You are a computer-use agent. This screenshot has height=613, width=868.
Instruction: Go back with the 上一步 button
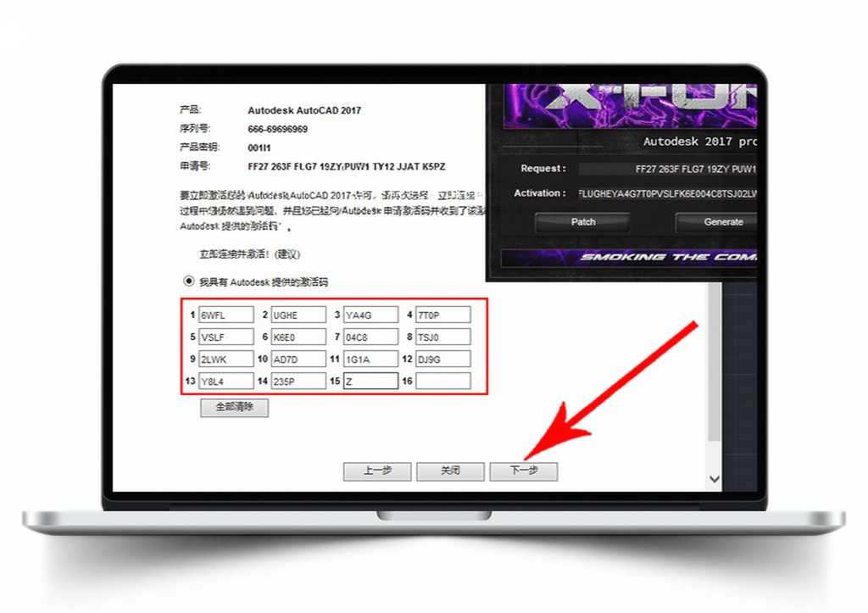[x=377, y=471]
